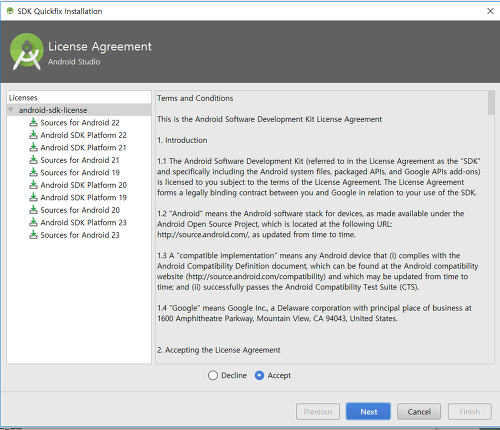The image size is (500, 430).
Task: Select 'Sources for Android 19' entry
Action: point(80,173)
